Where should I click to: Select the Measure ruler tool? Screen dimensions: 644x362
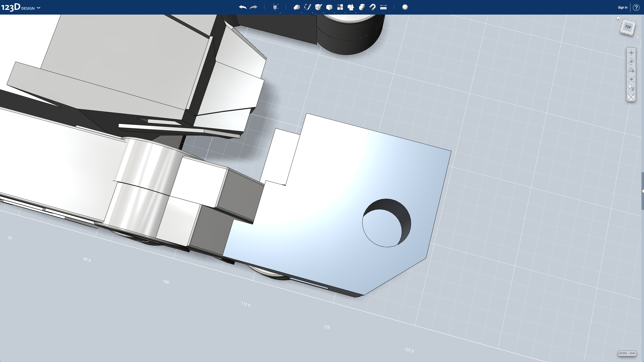click(x=383, y=7)
